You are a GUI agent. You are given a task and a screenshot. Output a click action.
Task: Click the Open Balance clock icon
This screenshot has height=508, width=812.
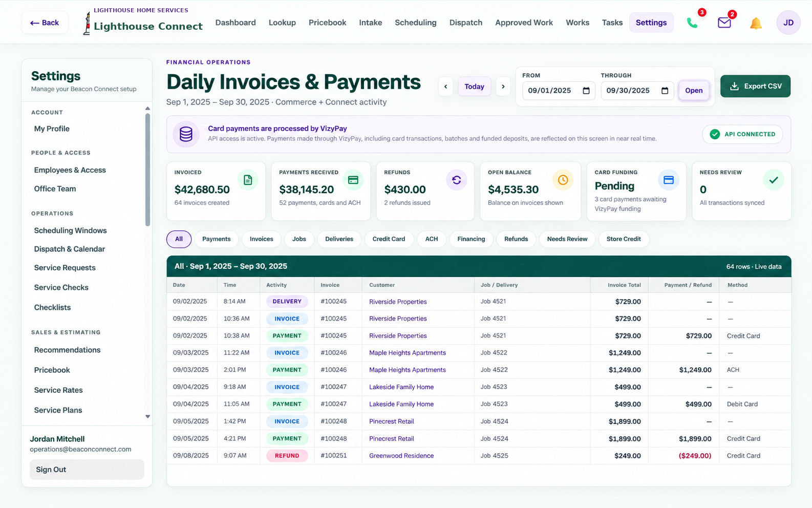pyautogui.click(x=563, y=180)
